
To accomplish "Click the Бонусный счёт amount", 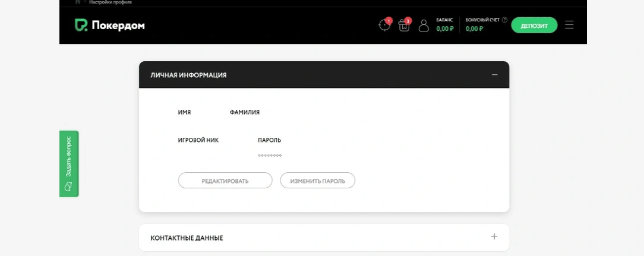I will tap(475, 29).
